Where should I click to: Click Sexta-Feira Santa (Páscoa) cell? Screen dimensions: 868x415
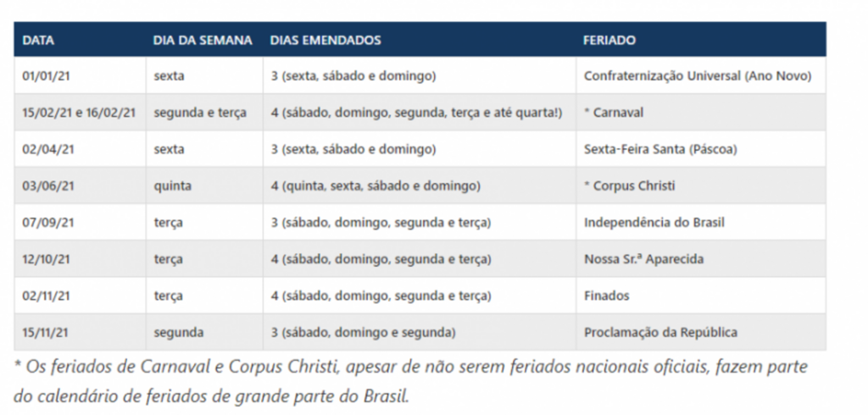pyautogui.click(x=701, y=149)
